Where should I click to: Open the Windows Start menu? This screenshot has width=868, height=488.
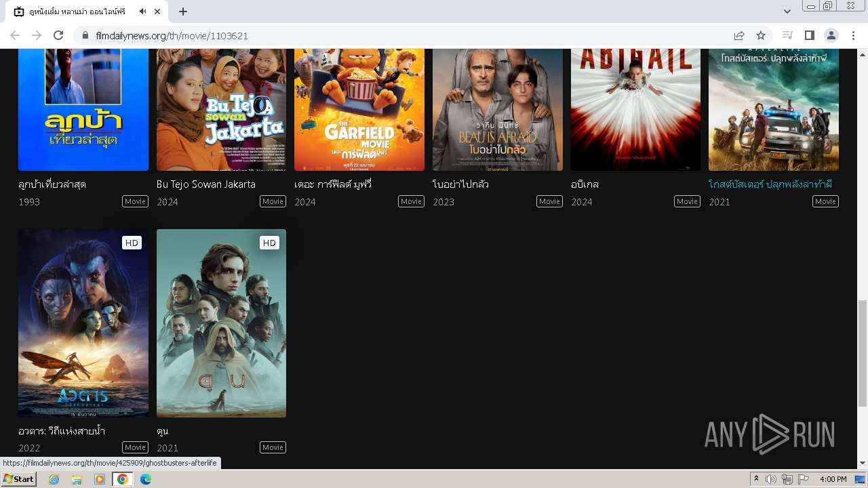click(x=19, y=479)
